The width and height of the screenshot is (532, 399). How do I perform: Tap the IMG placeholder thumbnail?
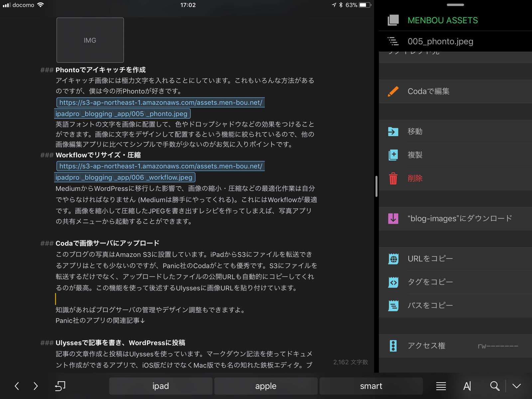[x=90, y=40]
